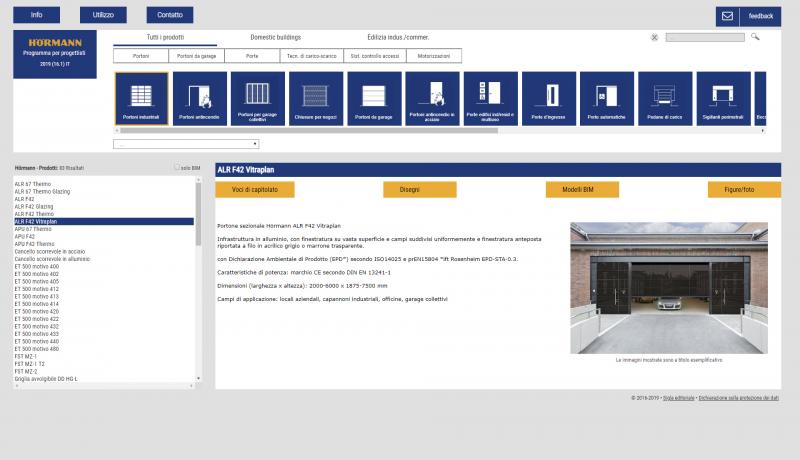Select the Porte d'ingresso tile
The width and height of the screenshot is (800, 460).
click(548, 98)
